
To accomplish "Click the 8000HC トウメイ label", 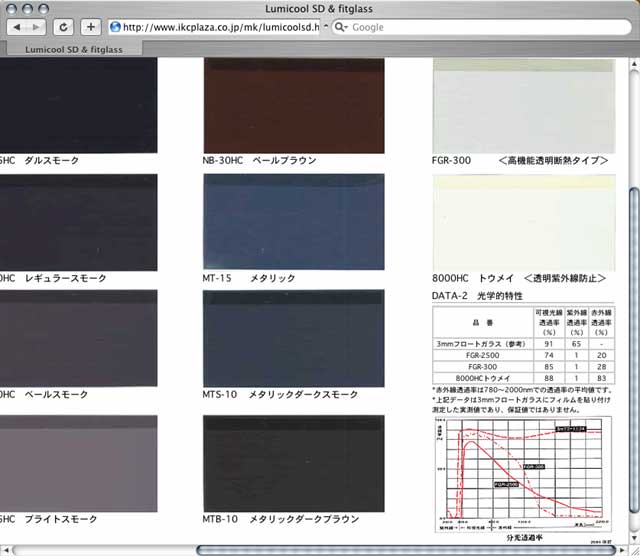I will (x=519, y=278).
